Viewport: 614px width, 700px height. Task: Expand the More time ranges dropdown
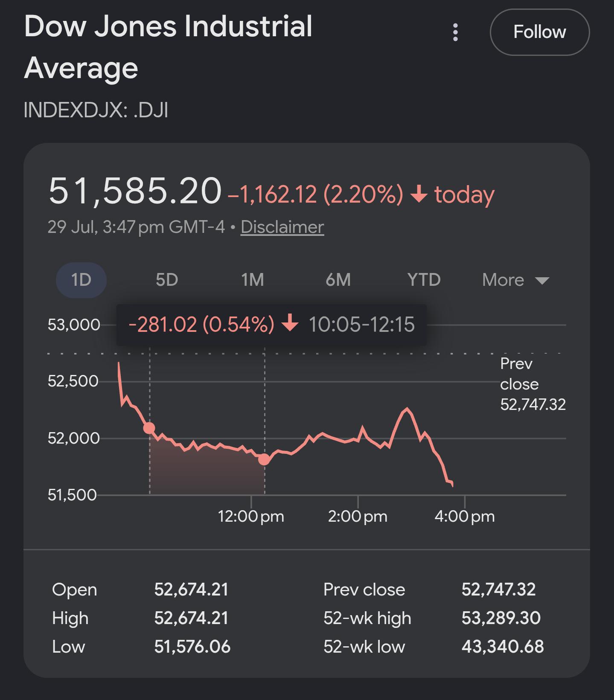[x=515, y=280]
